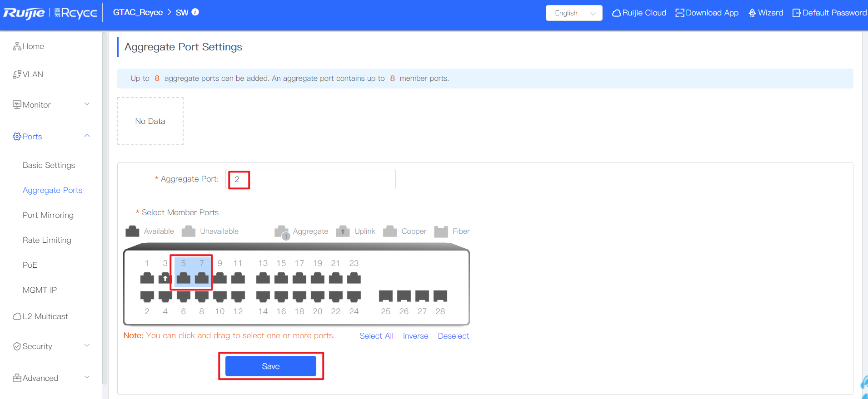Select switch port 23
The height and width of the screenshot is (399, 868).
(354, 278)
